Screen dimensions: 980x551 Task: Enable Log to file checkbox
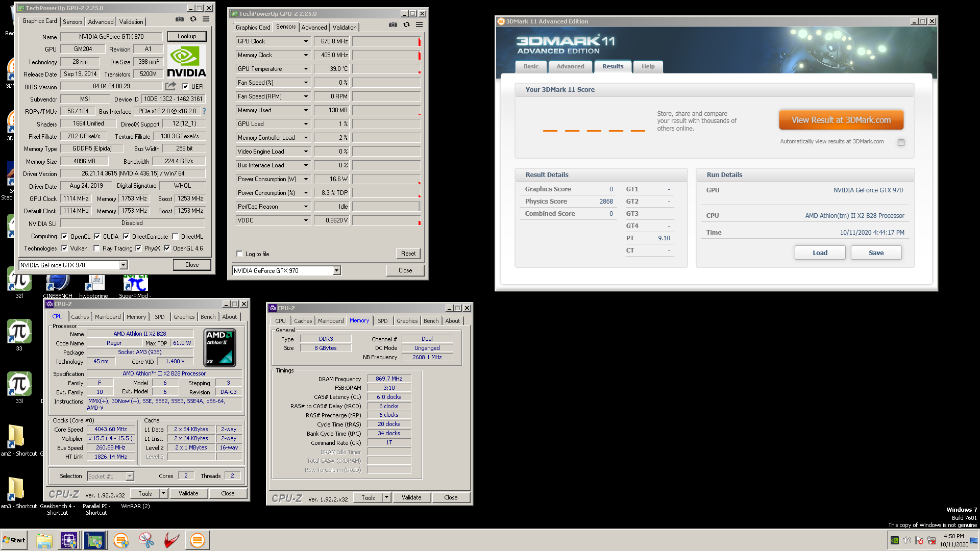pos(239,254)
